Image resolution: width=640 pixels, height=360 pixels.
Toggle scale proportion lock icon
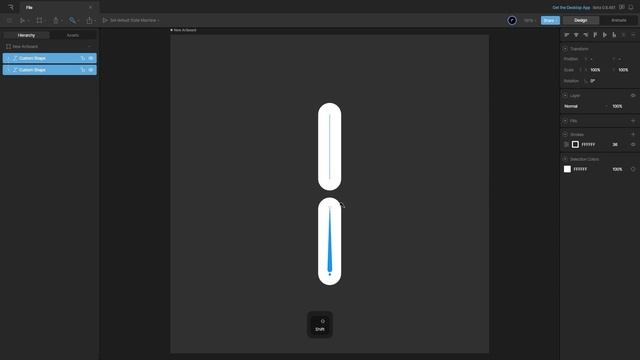tap(580, 70)
